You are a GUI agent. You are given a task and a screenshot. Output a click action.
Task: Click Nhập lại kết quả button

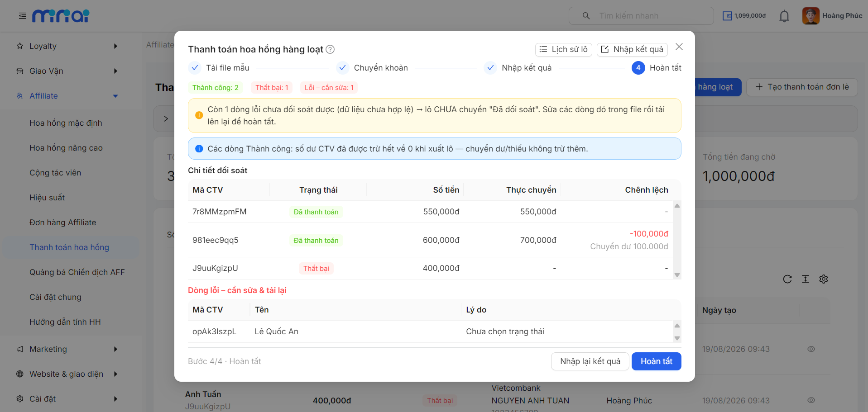590,361
